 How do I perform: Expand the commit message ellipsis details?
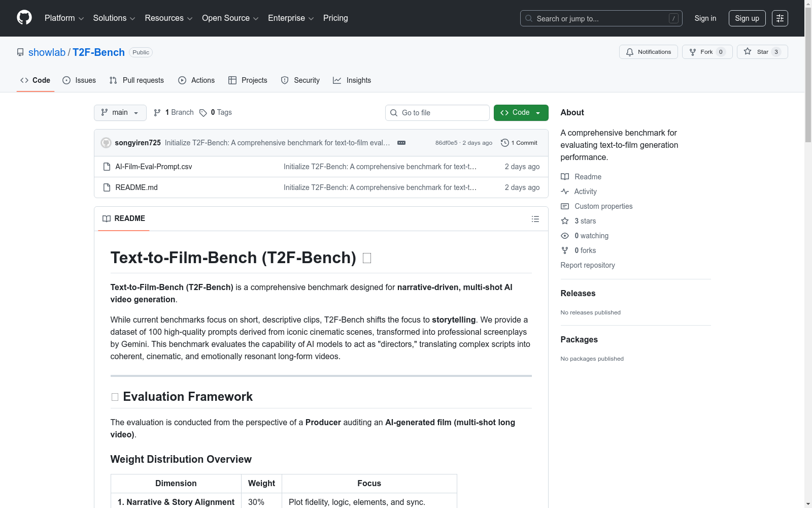point(401,143)
